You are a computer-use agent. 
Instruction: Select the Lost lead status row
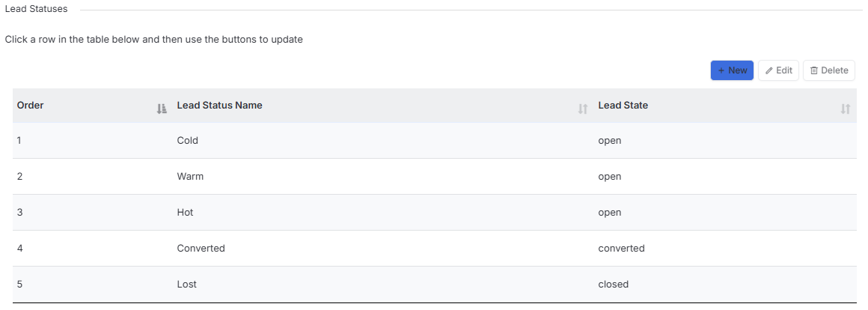[433, 285]
